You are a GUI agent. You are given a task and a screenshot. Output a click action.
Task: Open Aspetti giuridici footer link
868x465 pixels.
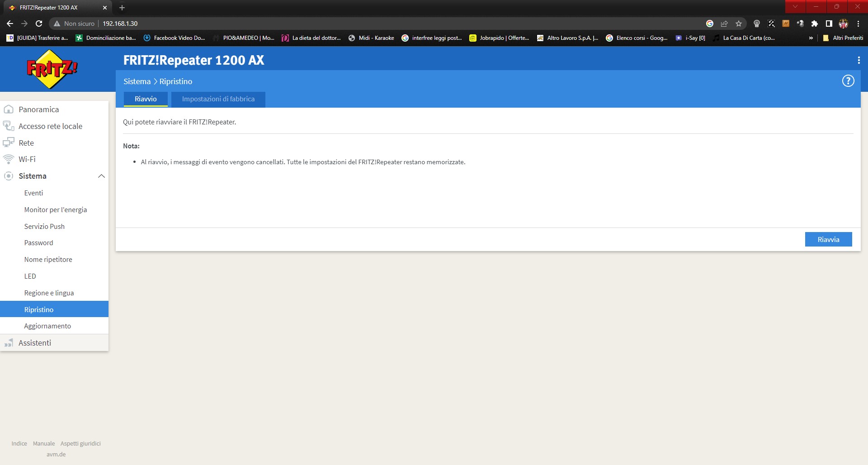pos(80,444)
